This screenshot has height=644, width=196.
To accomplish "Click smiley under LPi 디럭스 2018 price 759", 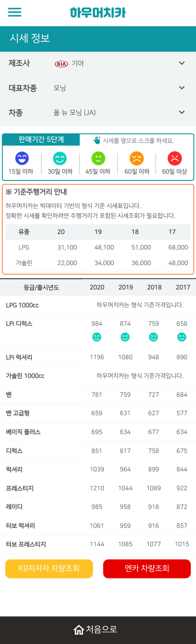I will click(x=154, y=337).
